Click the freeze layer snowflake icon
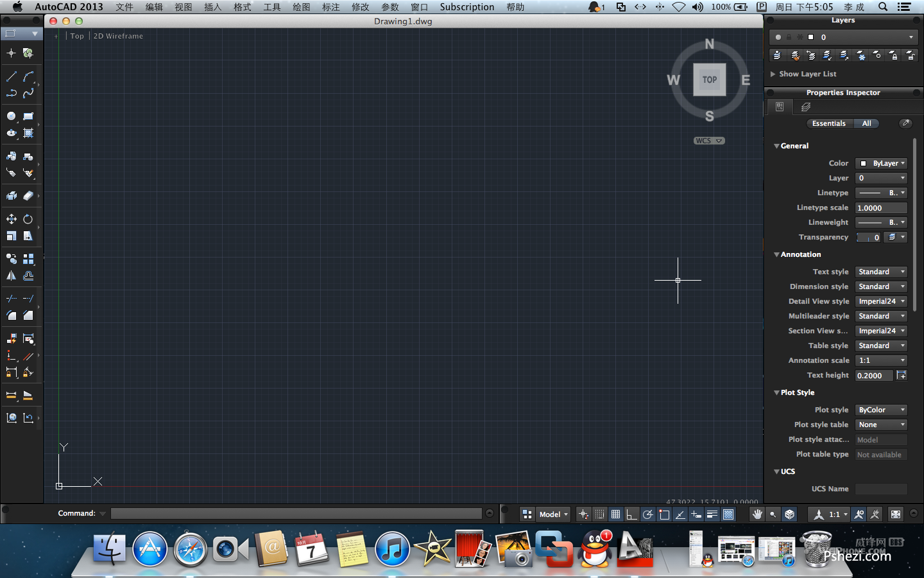Viewport: 924px width, 578px height. pyautogui.click(x=860, y=55)
